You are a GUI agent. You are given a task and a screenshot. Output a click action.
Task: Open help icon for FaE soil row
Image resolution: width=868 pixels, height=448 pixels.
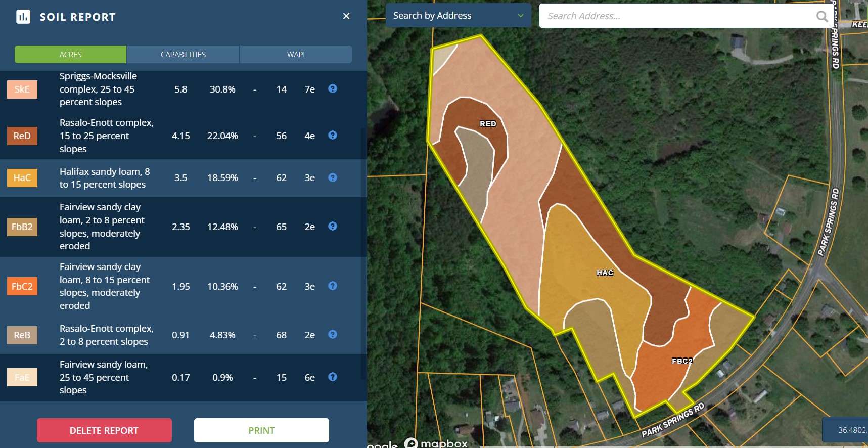click(333, 377)
